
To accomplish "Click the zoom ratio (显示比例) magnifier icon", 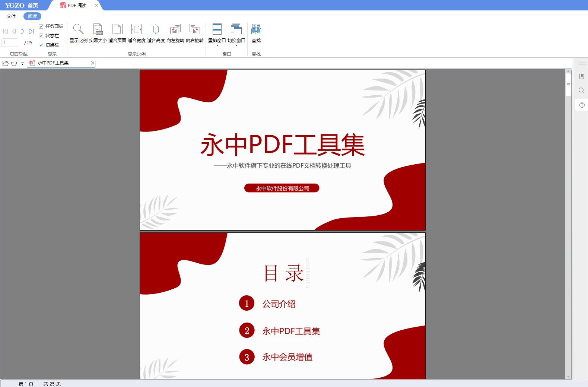I will [x=78, y=29].
